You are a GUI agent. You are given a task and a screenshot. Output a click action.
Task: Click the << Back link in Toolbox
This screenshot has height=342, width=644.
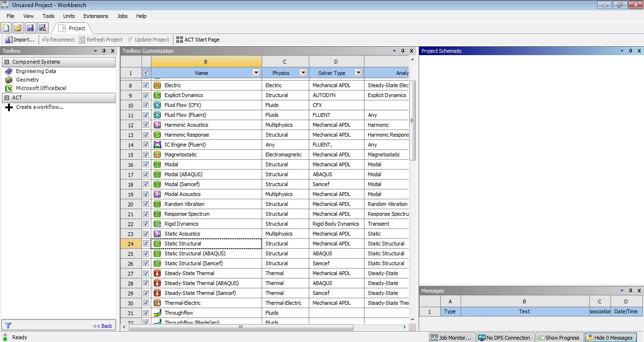103,326
